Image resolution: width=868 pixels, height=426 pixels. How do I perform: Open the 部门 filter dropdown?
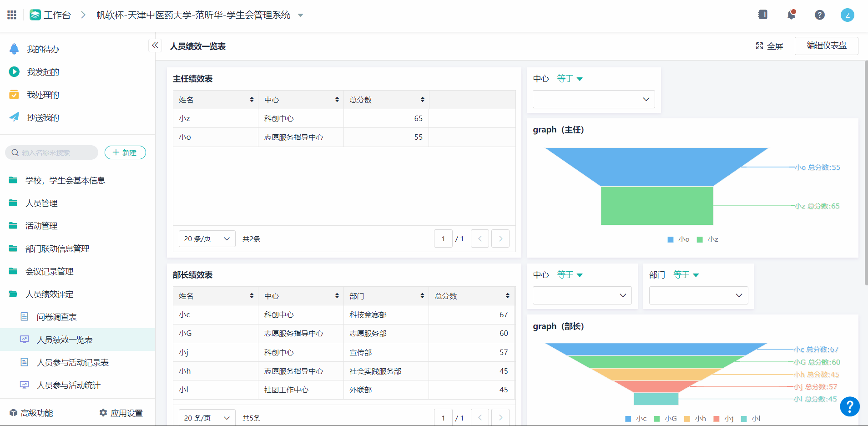click(698, 295)
